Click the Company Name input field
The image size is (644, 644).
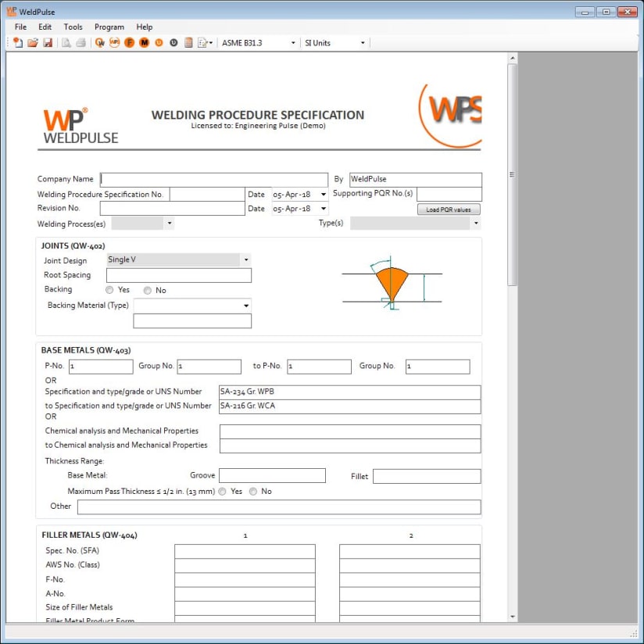214,180
